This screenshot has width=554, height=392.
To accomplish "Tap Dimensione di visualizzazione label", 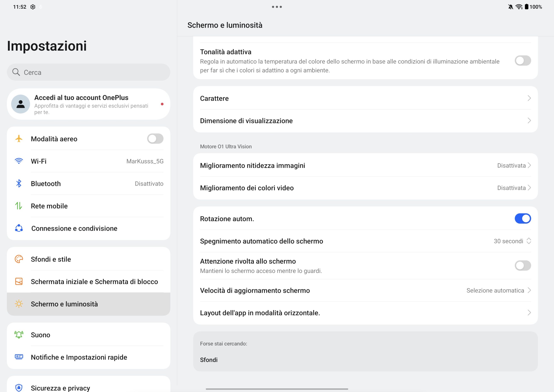I will (x=246, y=121).
